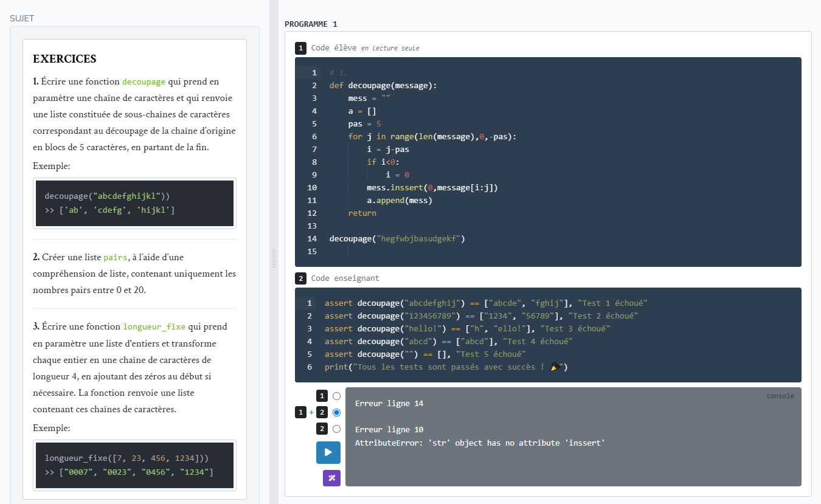Click the 'Test 1 échoué' assert line

[x=486, y=303]
